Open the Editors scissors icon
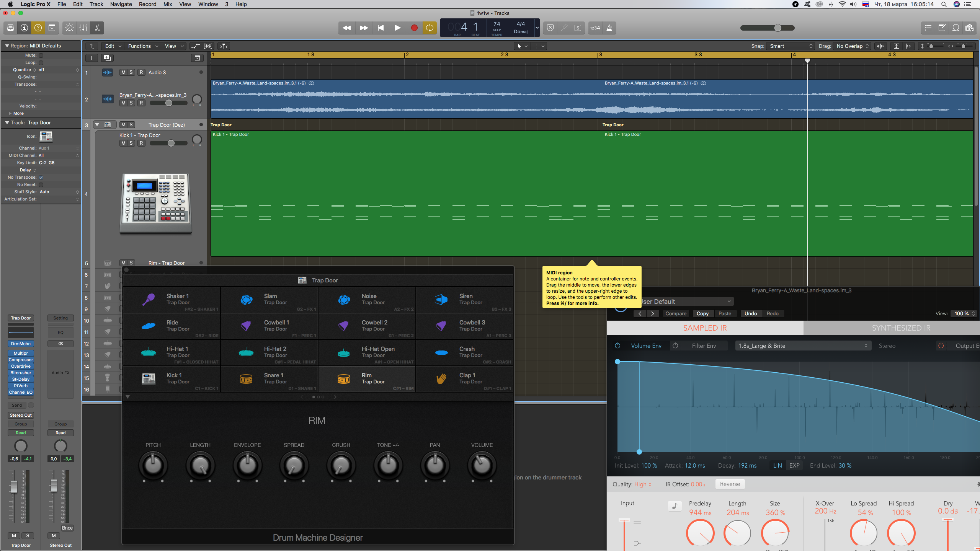Screen dimensions: 980x551 (x=97, y=28)
